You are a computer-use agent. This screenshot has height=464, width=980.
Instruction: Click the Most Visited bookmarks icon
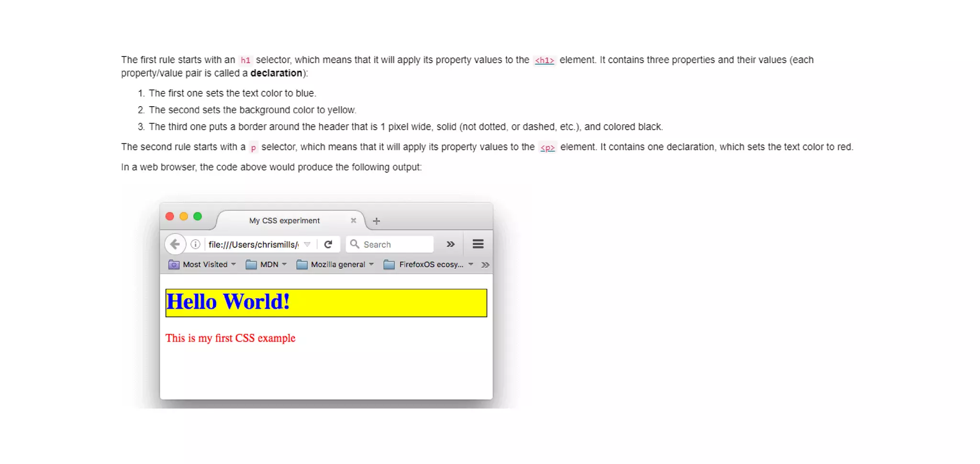click(174, 265)
